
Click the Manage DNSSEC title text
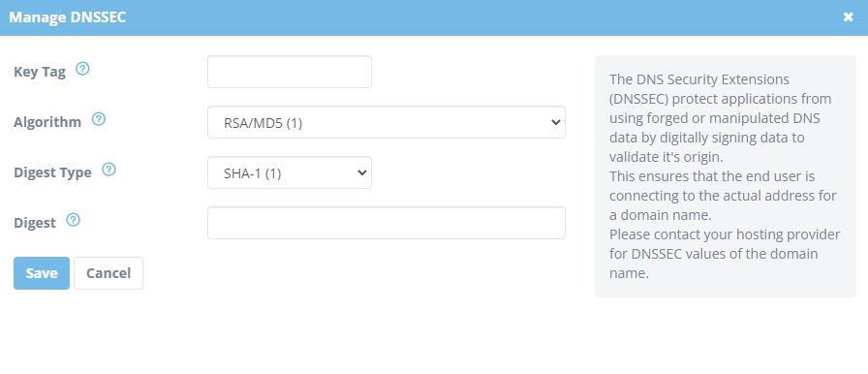pyautogui.click(x=68, y=17)
